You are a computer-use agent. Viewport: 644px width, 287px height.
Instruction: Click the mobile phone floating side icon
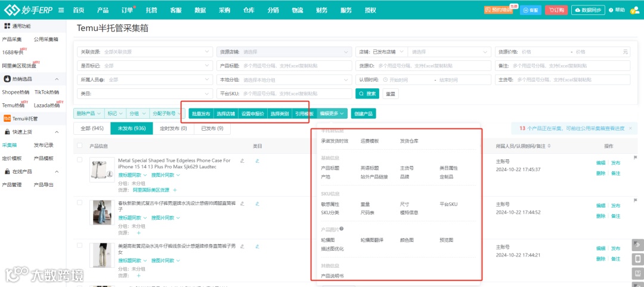coord(637,259)
